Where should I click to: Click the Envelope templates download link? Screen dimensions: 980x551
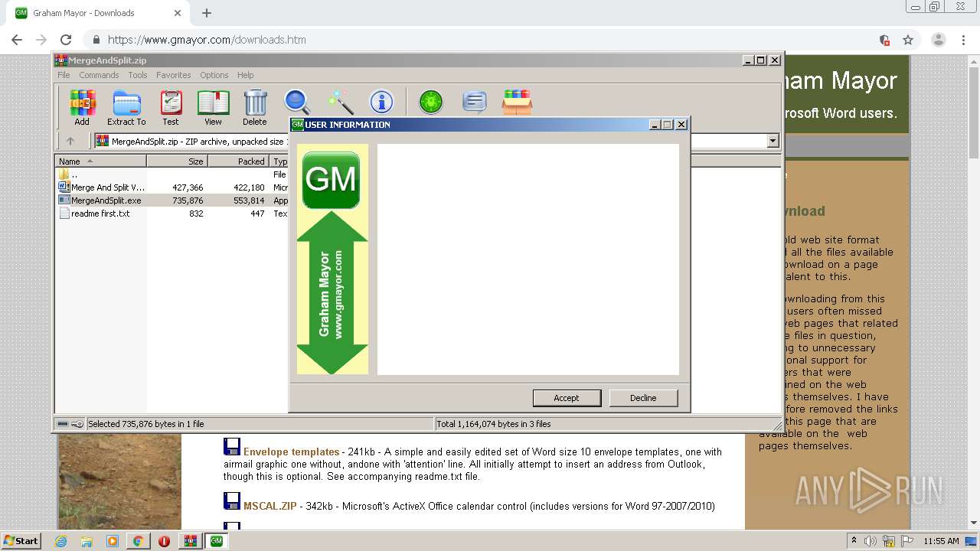click(291, 452)
